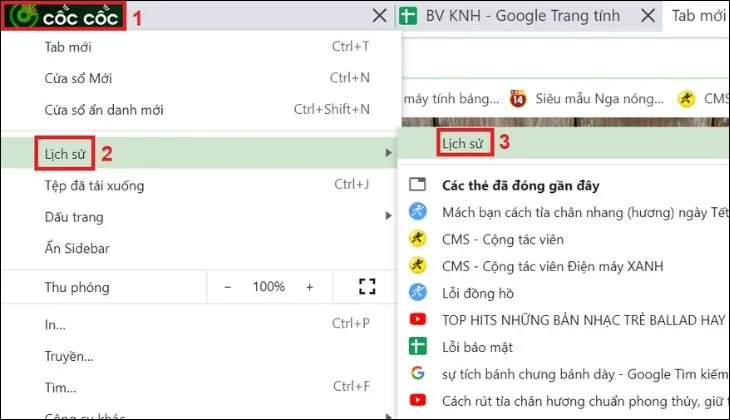This screenshot has height=420, width=730.
Task: Open Cửa sổ ẩn danh mới
Action: point(104,110)
